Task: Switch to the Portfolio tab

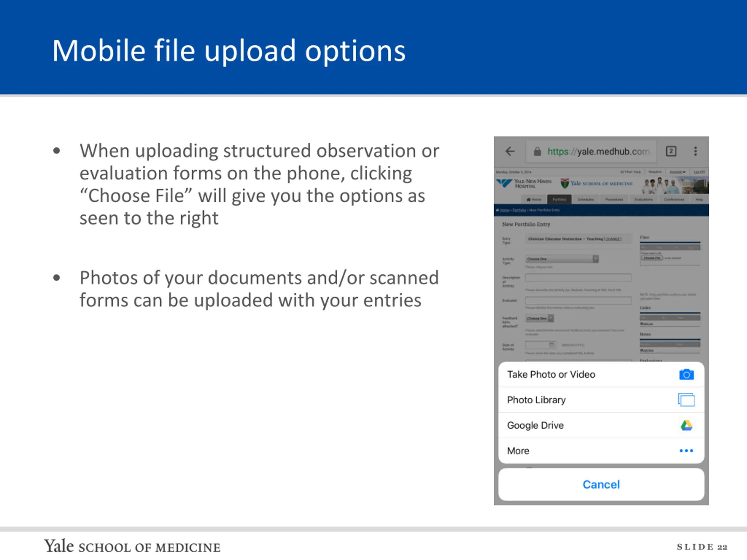Action: click(559, 199)
